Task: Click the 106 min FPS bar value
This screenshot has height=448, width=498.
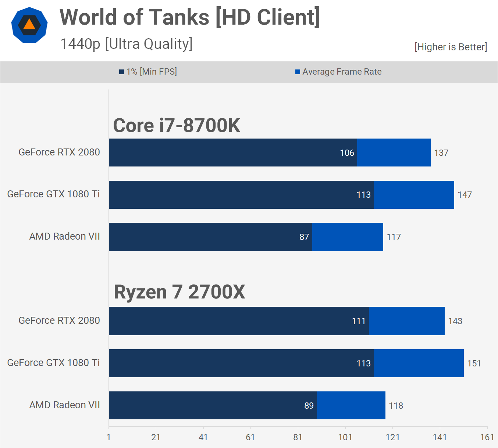Action: point(347,153)
